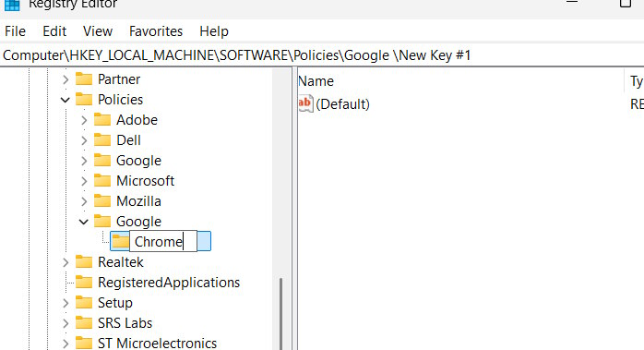Select the SRS Labs folder icon

[x=84, y=323]
